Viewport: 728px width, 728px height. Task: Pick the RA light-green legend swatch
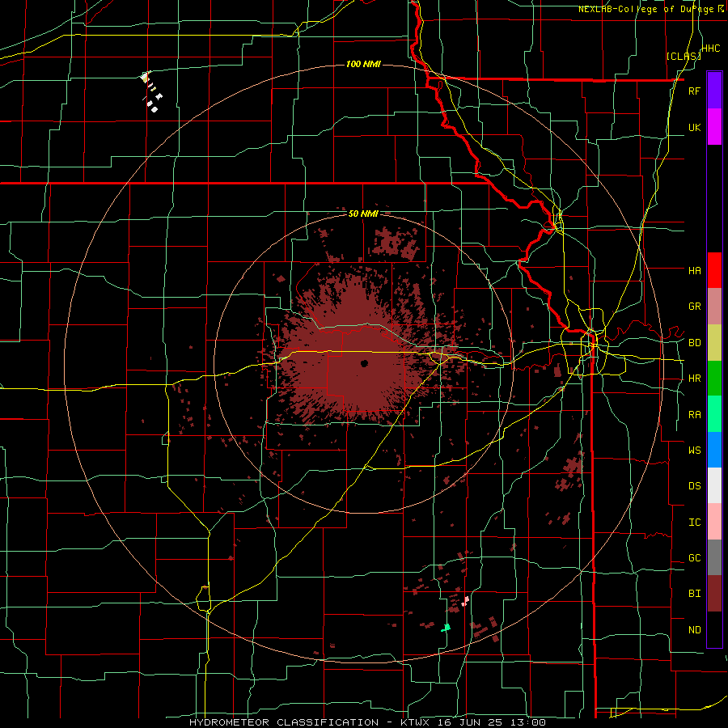(714, 414)
